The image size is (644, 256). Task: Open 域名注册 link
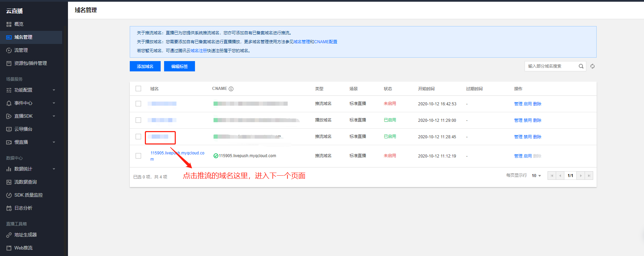(199, 51)
